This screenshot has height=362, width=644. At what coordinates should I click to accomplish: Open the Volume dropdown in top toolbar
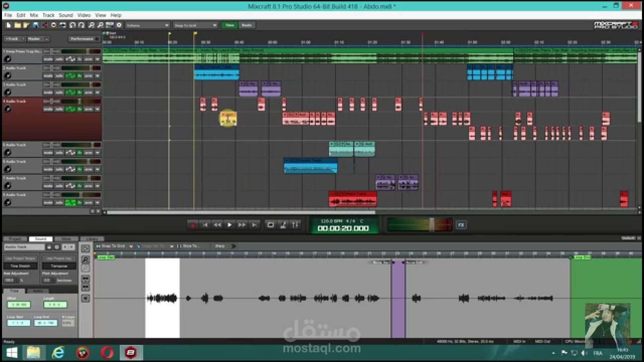click(x=147, y=25)
